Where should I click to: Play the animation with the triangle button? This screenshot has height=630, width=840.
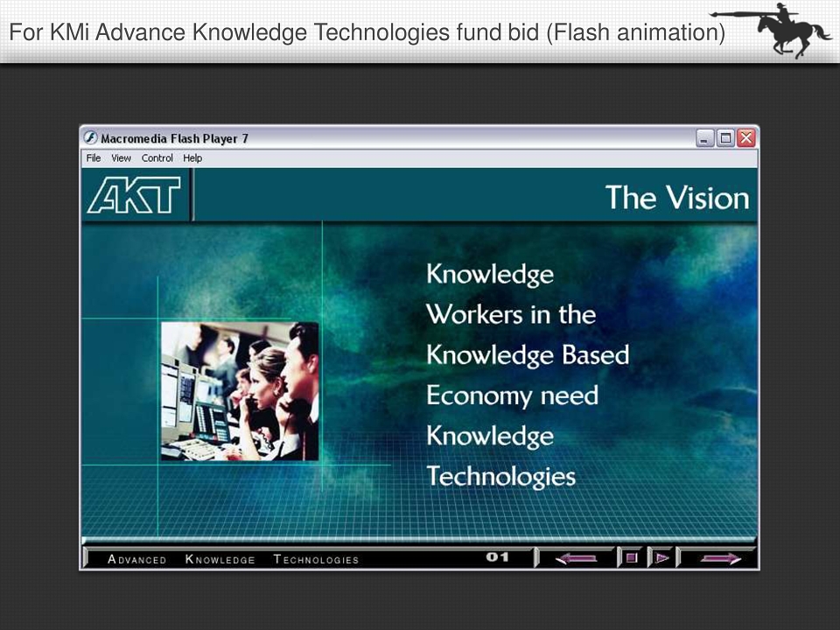pyautogui.click(x=662, y=557)
